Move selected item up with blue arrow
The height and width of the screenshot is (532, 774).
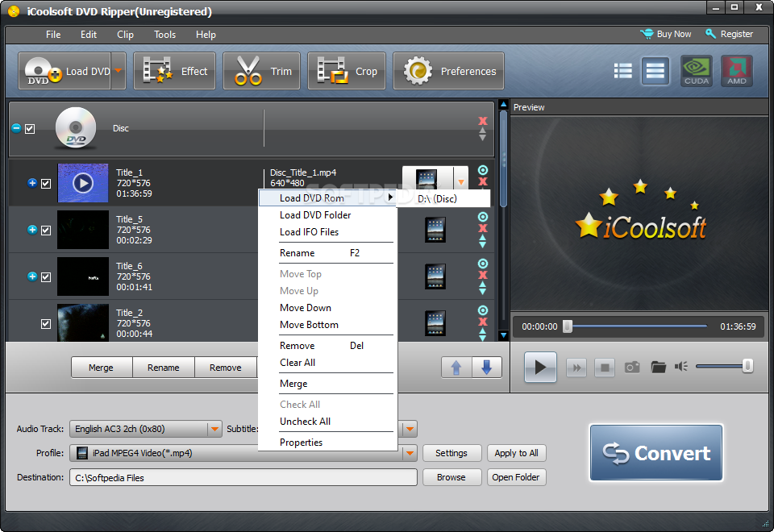456,368
